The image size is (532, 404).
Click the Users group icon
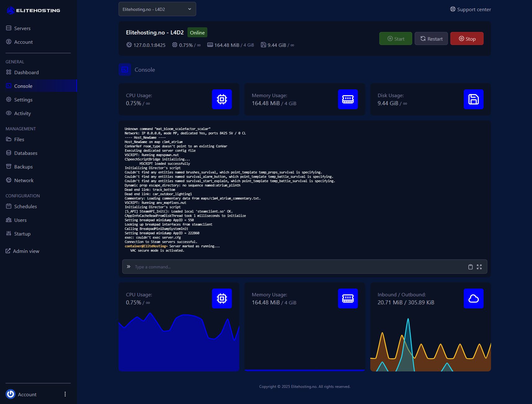pyautogui.click(x=9, y=220)
